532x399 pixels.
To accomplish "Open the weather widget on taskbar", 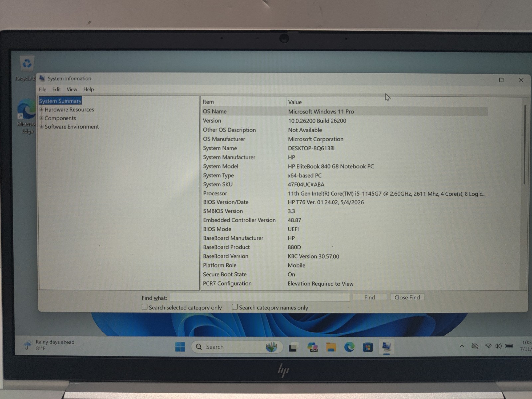I will (x=49, y=345).
